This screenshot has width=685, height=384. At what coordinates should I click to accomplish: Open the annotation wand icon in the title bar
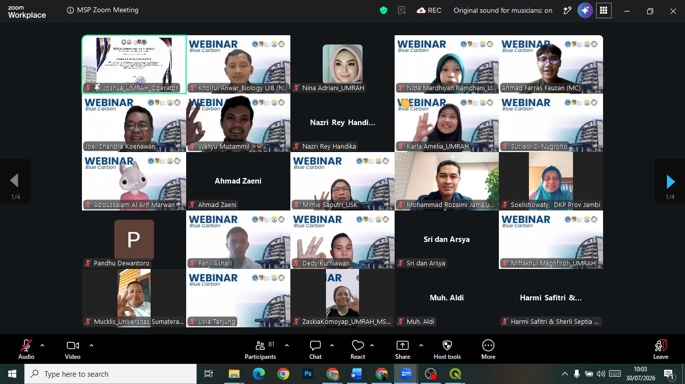[567, 10]
